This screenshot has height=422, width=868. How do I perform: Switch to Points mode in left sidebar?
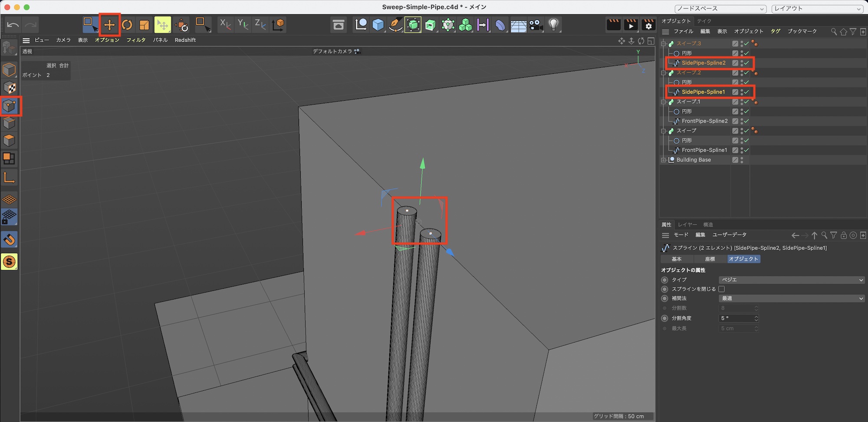click(x=9, y=106)
